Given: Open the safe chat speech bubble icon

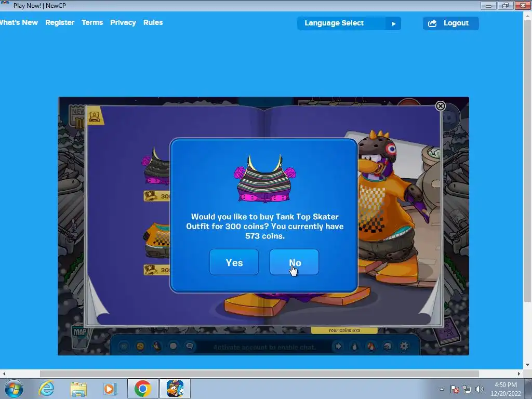Looking at the screenshot, I should (190, 346).
